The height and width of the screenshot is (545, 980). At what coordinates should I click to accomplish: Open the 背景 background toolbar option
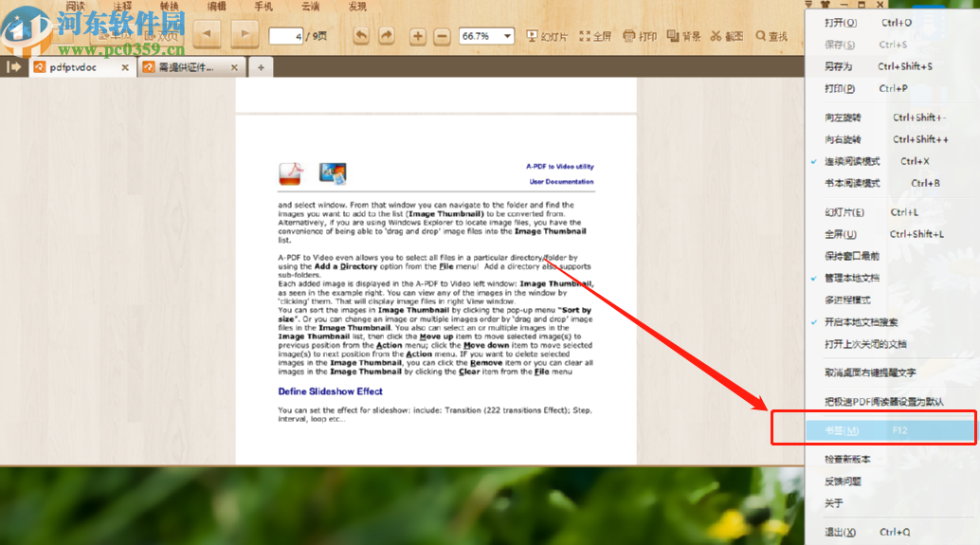(683, 36)
